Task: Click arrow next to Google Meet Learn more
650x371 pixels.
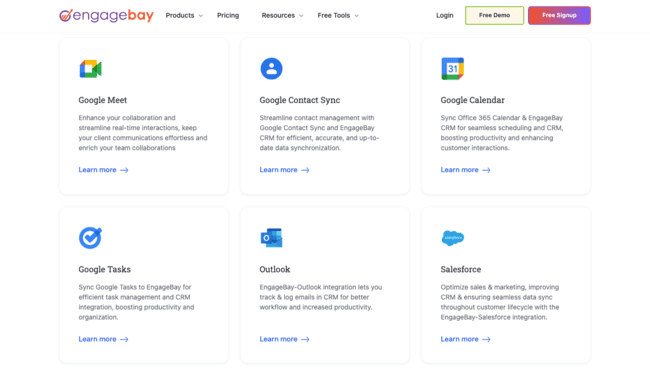Action: tap(124, 170)
